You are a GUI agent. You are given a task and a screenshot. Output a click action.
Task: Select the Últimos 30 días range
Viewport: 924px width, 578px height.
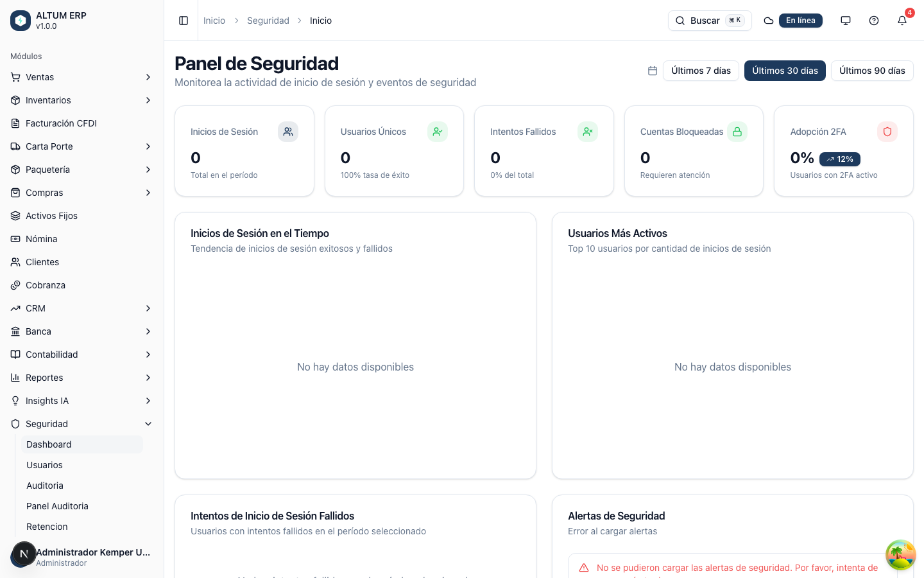785,71
